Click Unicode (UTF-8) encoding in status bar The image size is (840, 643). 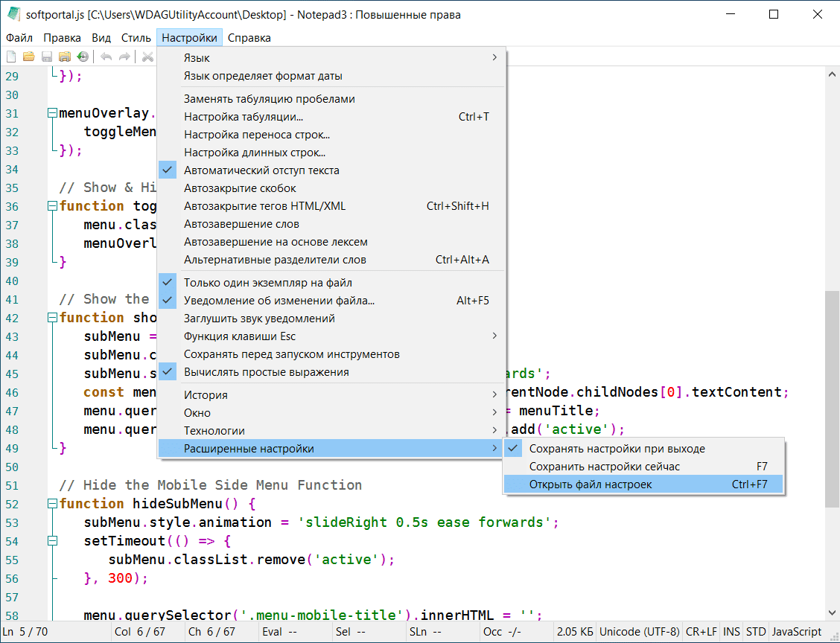coord(640,632)
